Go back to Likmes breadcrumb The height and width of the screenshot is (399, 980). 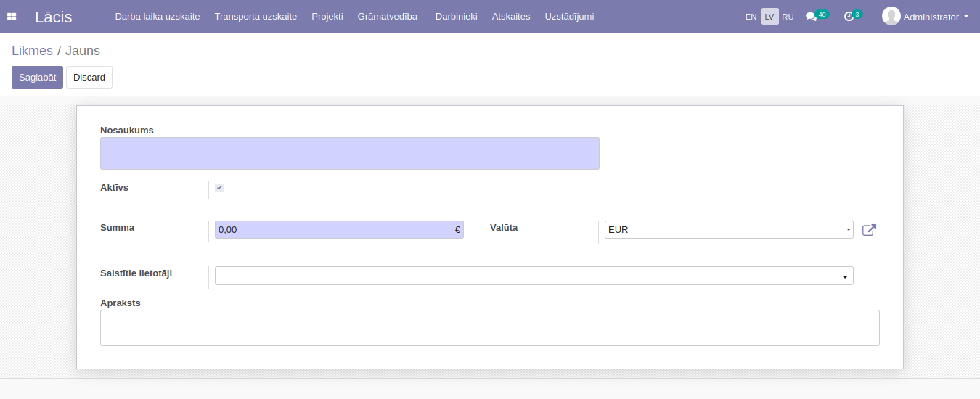pyautogui.click(x=32, y=51)
